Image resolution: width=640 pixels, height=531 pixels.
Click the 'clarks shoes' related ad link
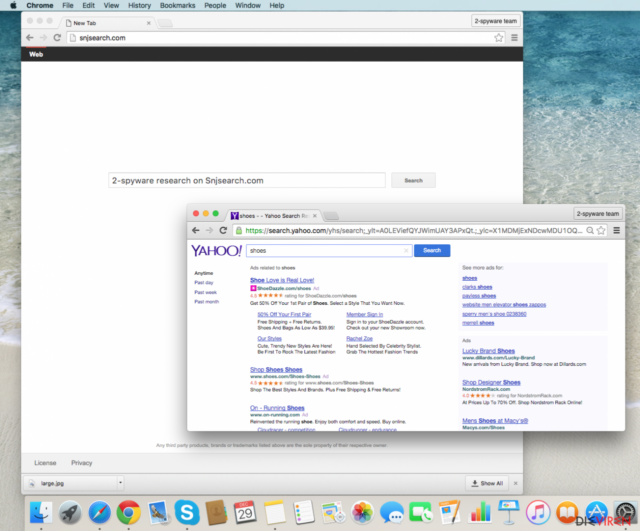477,287
